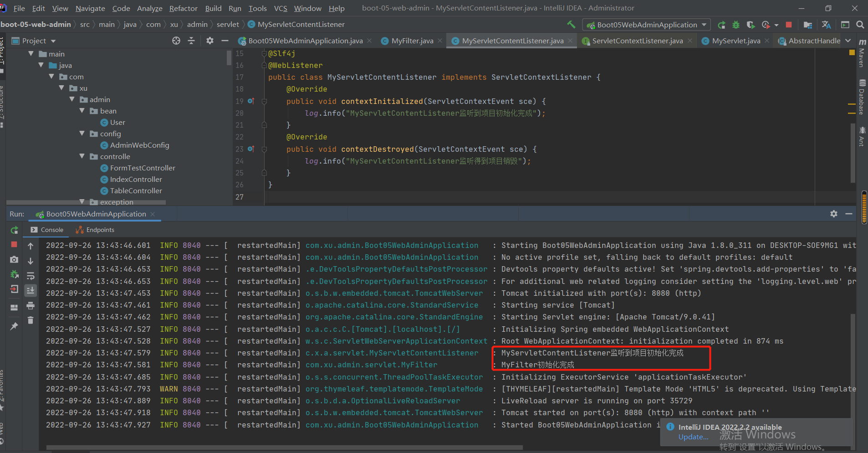Open the Ant side tool window
Image resolution: width=868 pixels, height=453 pixels.
[862, 136]
